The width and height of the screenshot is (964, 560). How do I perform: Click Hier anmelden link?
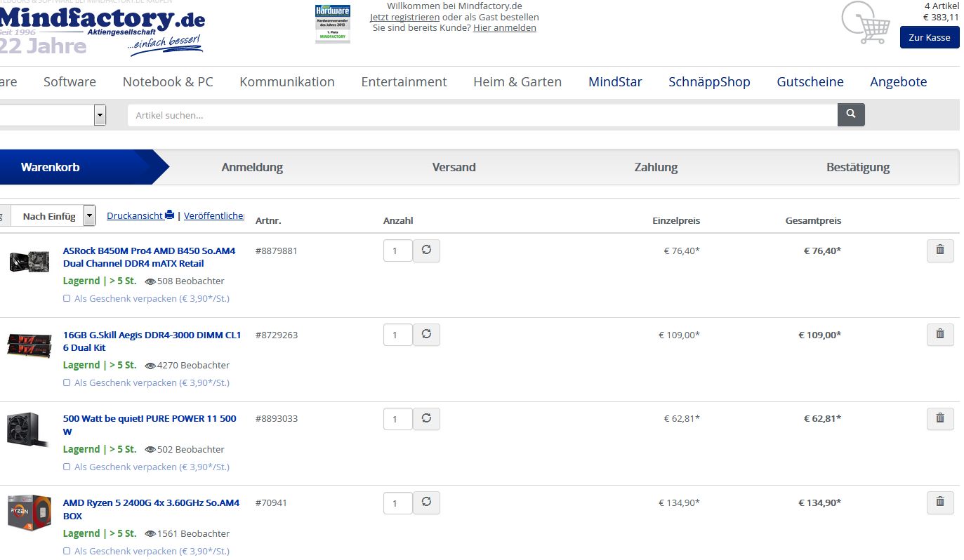point(505,28)
